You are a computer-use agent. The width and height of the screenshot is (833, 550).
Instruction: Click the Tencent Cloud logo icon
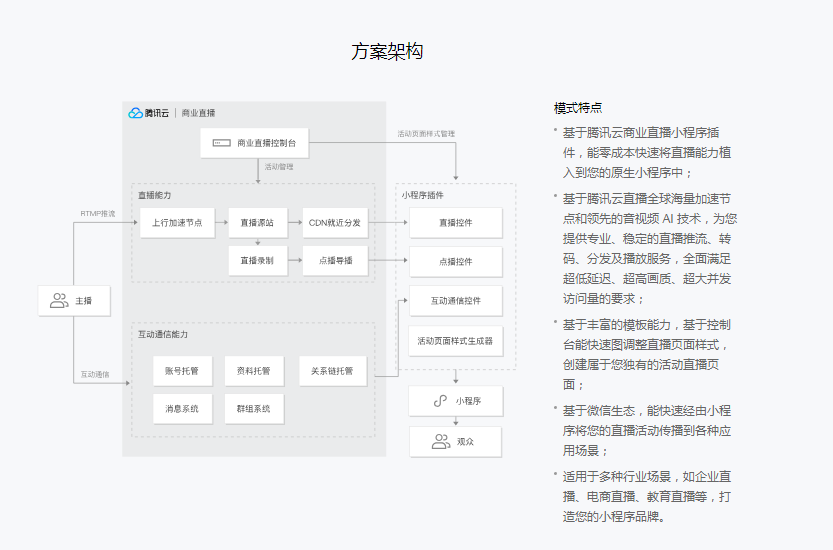(x=136, y=113)
